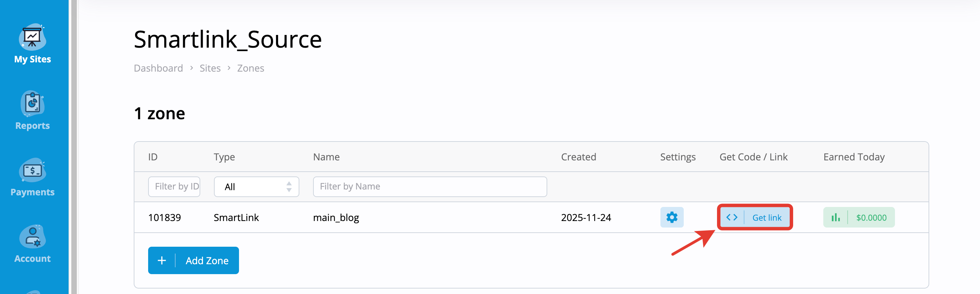Click the Get link button text
980x294 pixels.
(767, 218)
